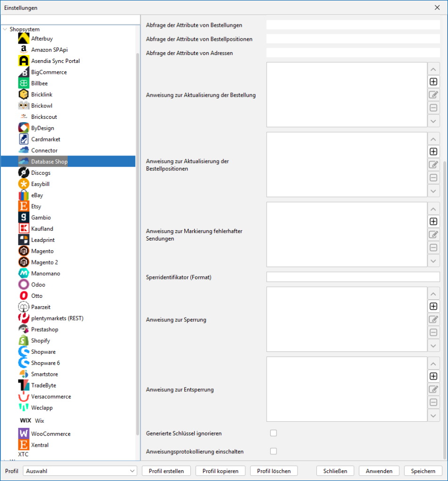Enable Generierte Schlüssel ignorieren checkbox
448x481 pixels.
(274, 433)
